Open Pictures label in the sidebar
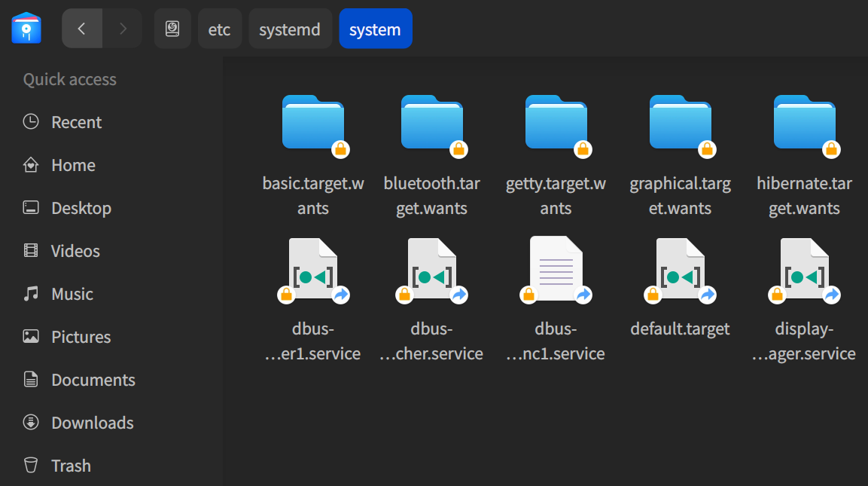Viewport: 868px width, 486px height. 81,337
